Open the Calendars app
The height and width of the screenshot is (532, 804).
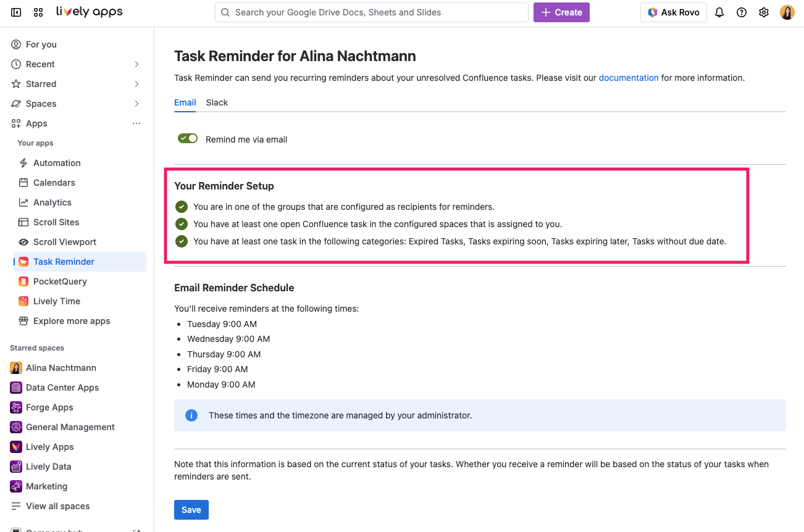[54, 182]
